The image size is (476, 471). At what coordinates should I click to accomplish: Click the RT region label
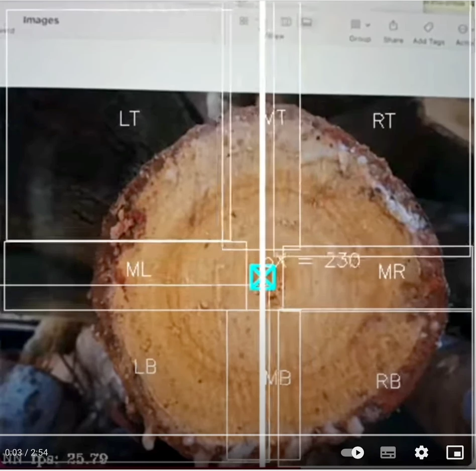384,121
